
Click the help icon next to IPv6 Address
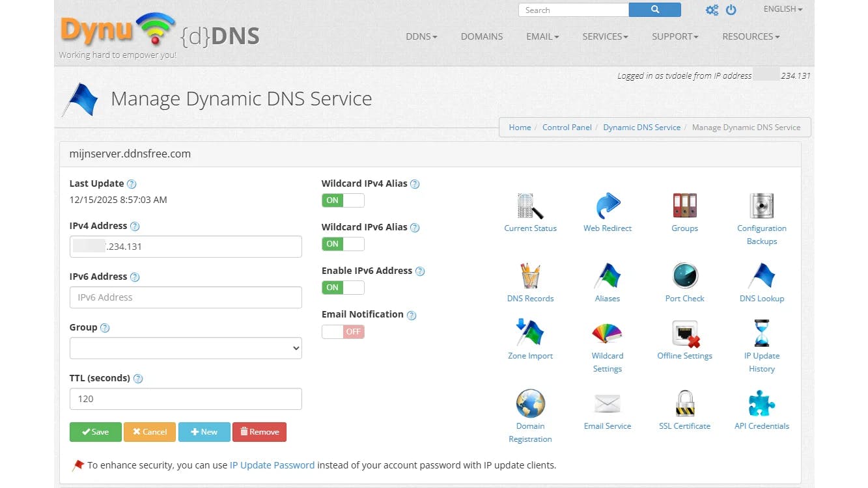135,277
